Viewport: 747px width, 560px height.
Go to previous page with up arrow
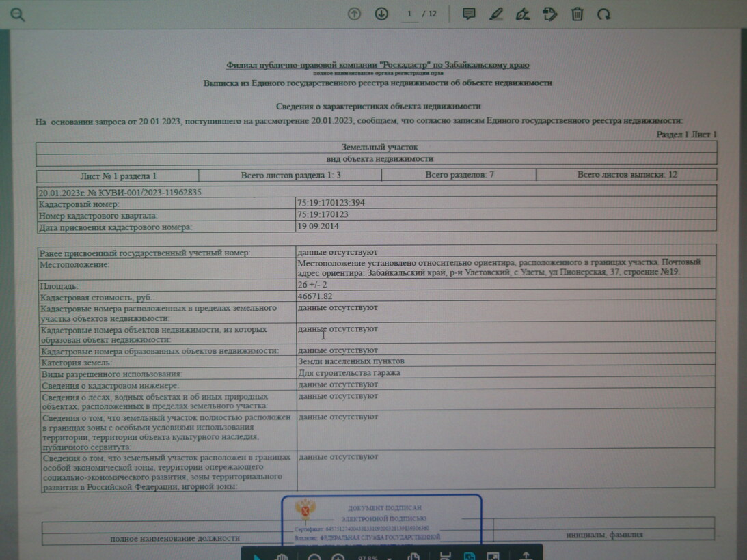click(354, 14)
